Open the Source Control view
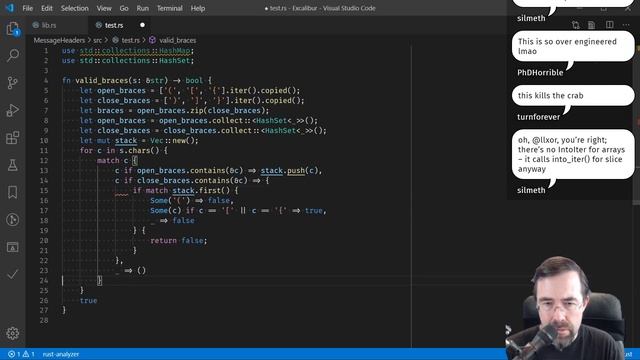Image resolution: width=640 pixels, height=360 pixels. pos(13,83)
